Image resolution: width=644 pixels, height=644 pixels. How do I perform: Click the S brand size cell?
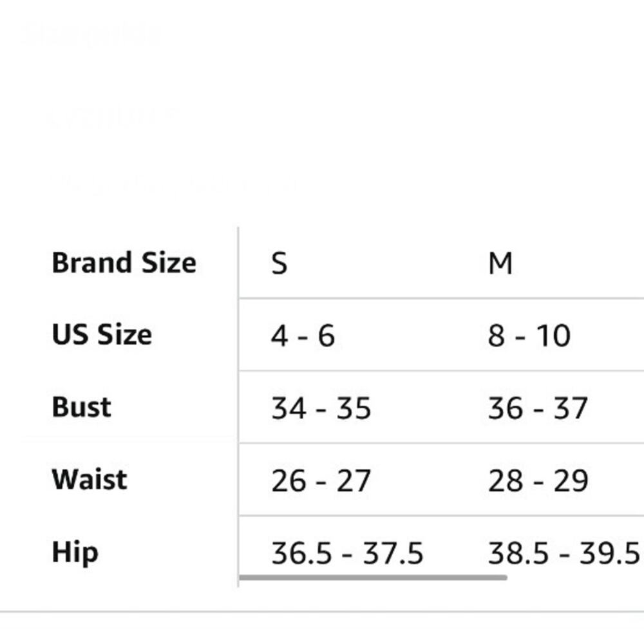(279, 263)
